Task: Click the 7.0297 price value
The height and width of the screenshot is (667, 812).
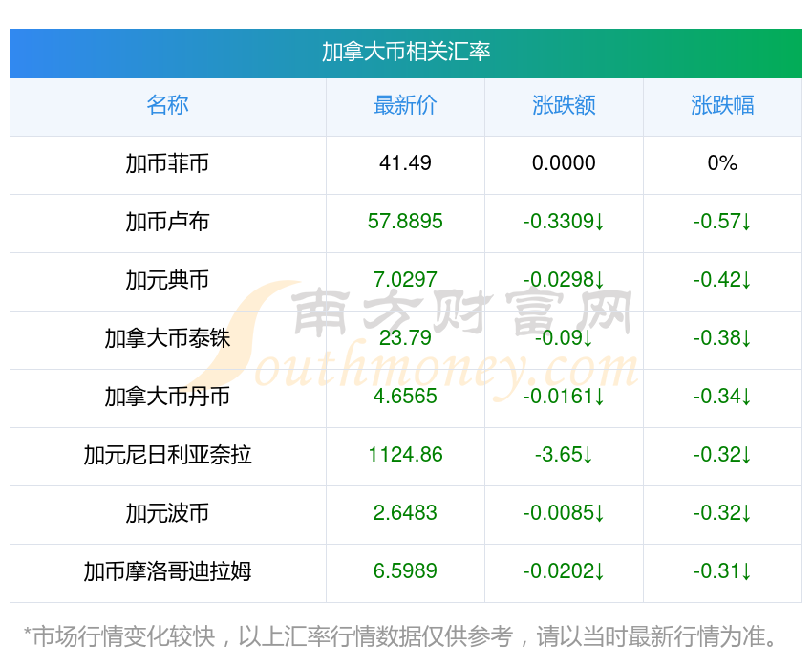Action: point(405,280)
